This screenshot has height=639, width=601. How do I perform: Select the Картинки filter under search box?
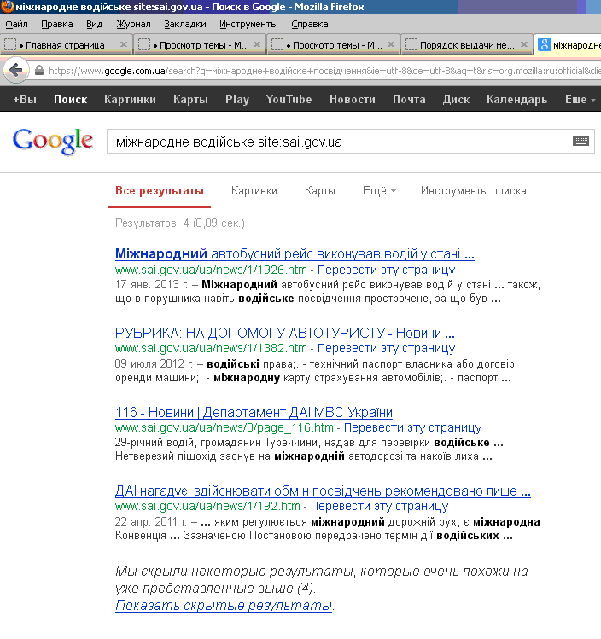[x=254, y=191]
